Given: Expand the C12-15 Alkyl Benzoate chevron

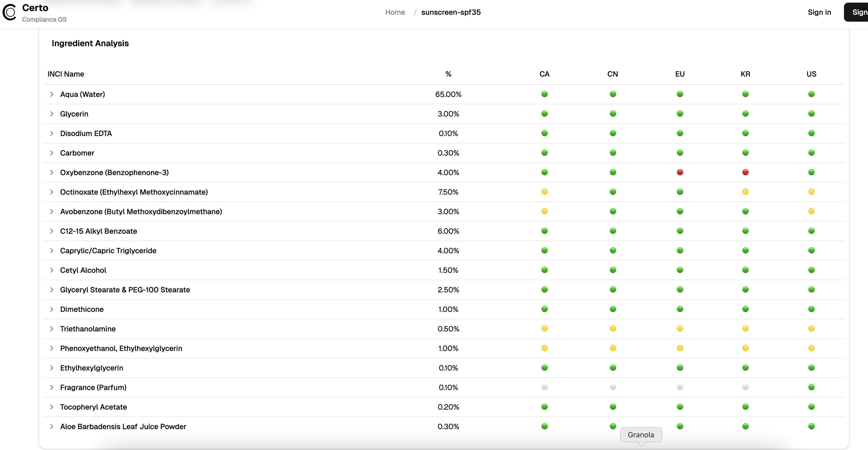Looking at the screenshot, I should click(x=51, y=231).
